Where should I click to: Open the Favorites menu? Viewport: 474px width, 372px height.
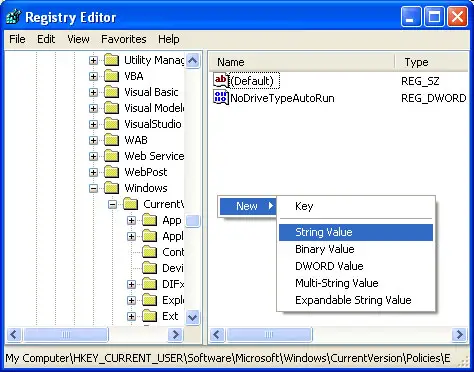[x=124, y=39]
